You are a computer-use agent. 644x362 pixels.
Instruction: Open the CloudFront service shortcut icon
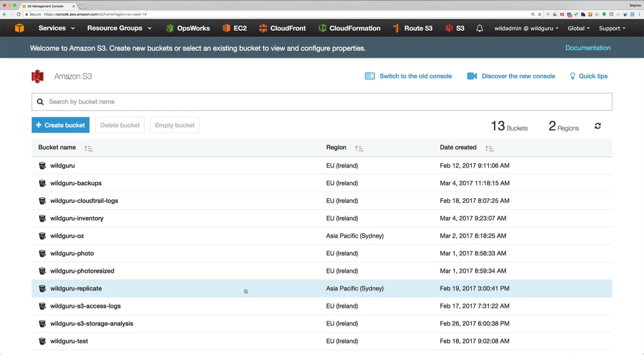(x=263, y=28)
